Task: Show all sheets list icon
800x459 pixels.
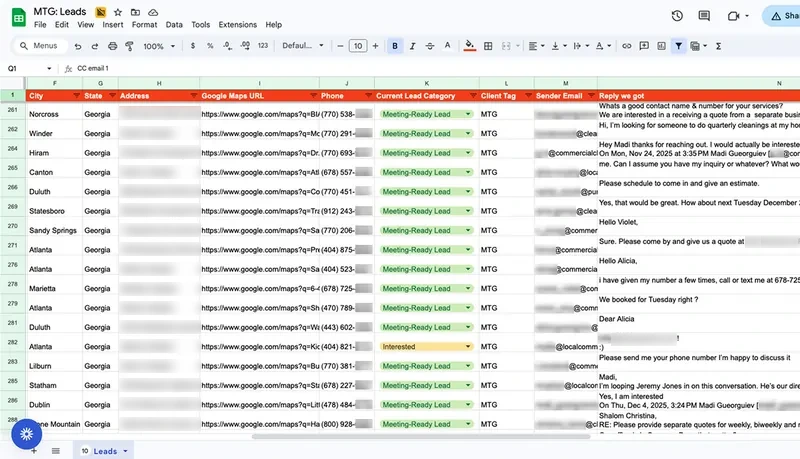Action: [x=56, y=451]
